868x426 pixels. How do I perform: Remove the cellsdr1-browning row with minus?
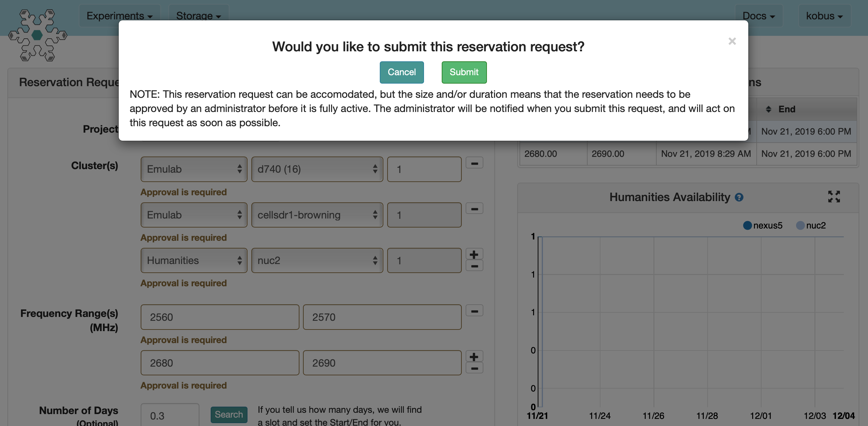pyautogui.click(x=474, y=208)
